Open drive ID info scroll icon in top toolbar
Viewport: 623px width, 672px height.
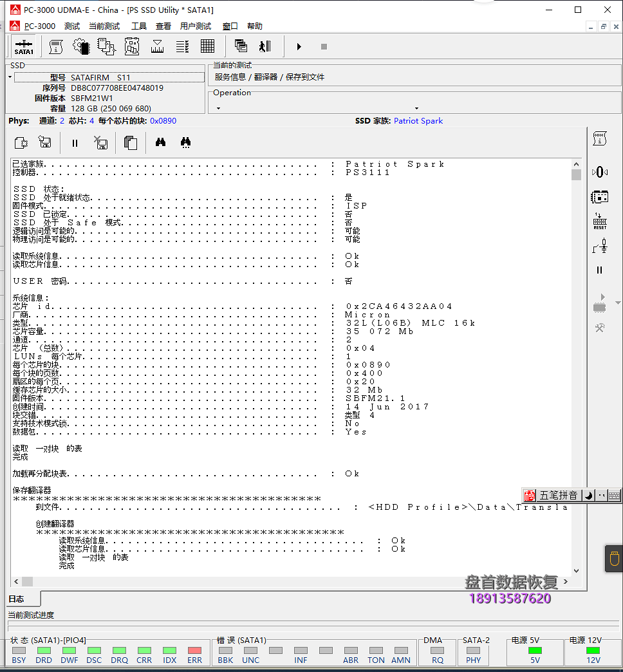pyautogui.click(x=56, y=46)
